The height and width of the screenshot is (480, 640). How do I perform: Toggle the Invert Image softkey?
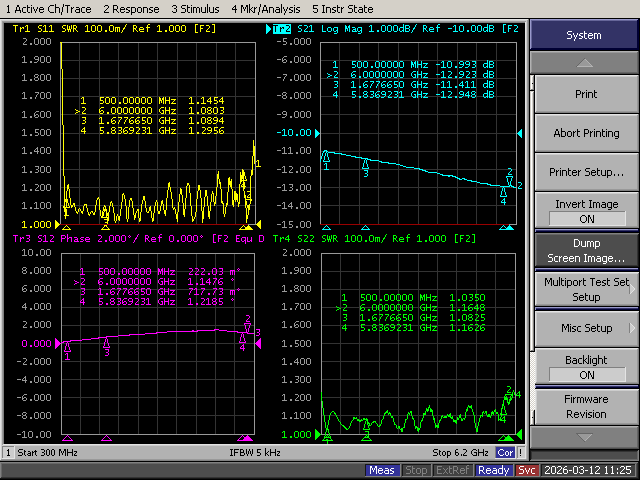coord(585,211)
